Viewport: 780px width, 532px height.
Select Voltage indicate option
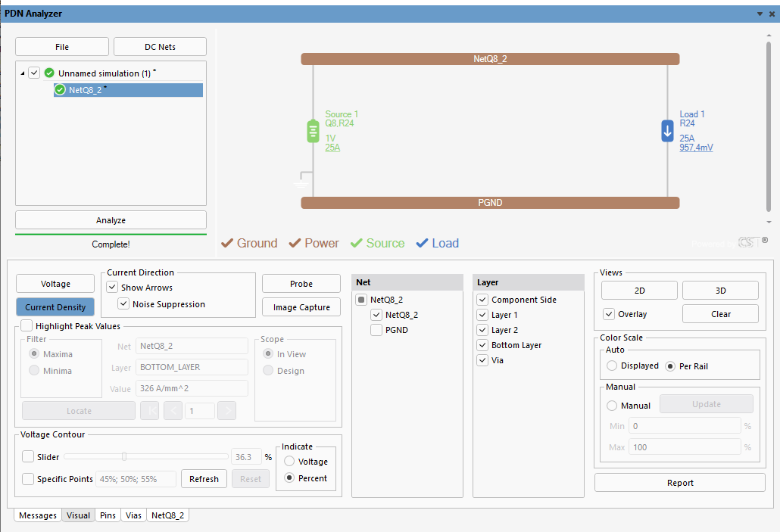coord(289,462)
